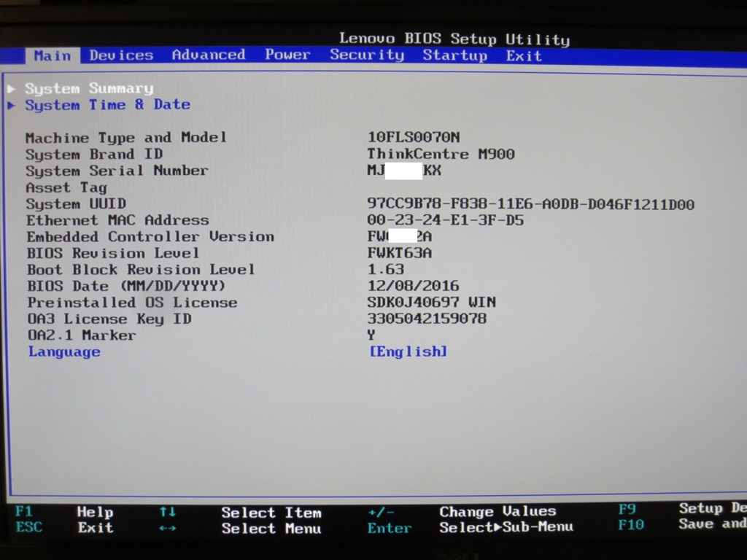Click the F10 Save hint
The image size is (747, 560).
[682, 524]
